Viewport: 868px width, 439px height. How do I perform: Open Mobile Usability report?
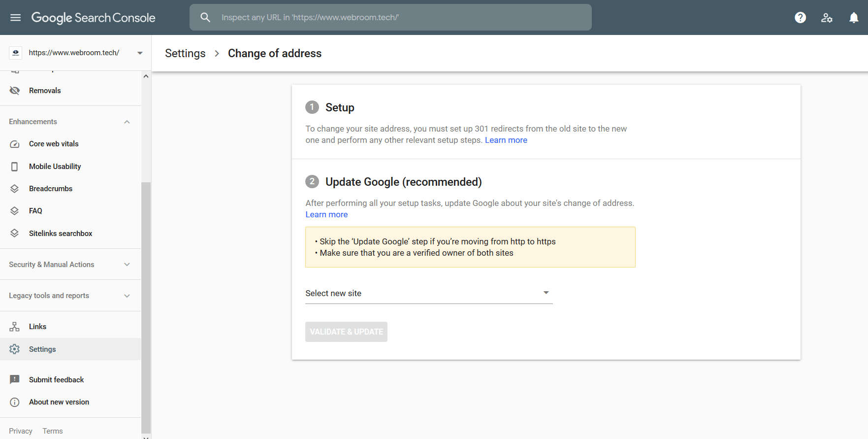coord(55,167)
